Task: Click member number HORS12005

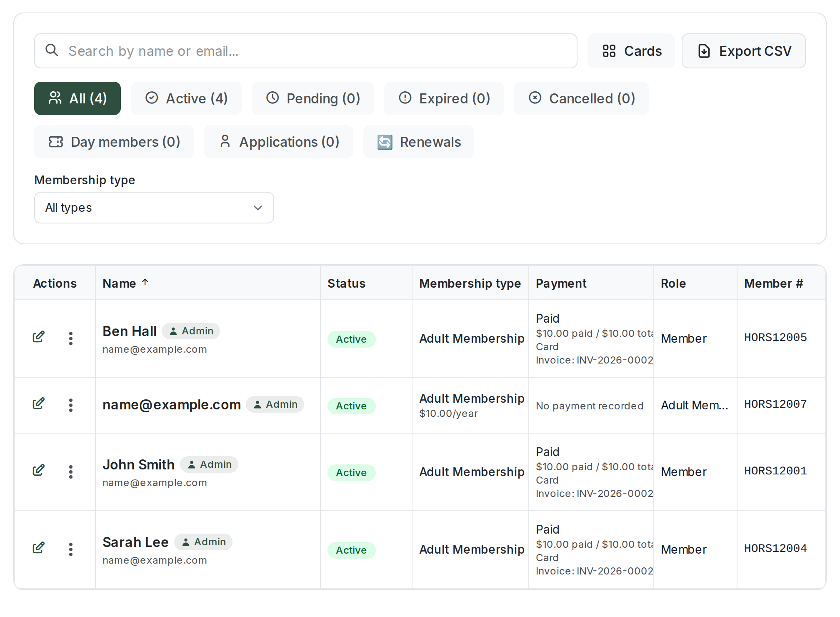Action: (x=775, y=337)
